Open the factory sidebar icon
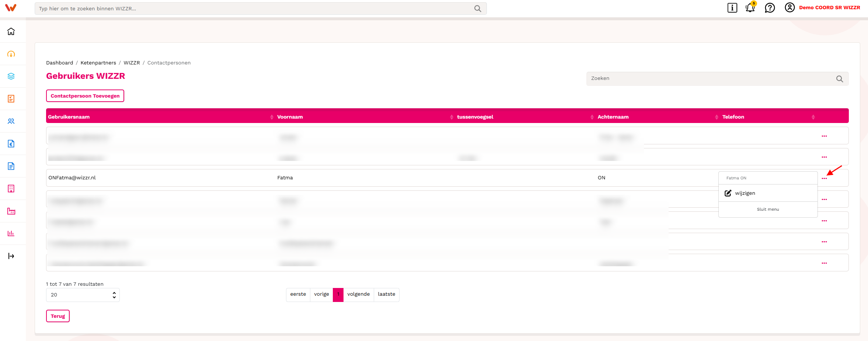The width and height of the screenshot is (868, 341). tap(11, 211)
